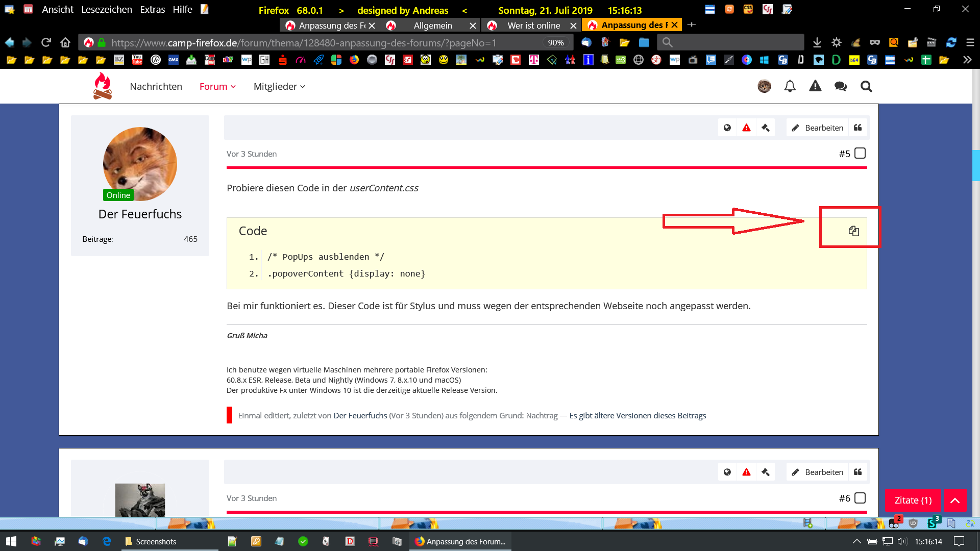Click the red report triangle on post #5

click(x=746, y=128)
